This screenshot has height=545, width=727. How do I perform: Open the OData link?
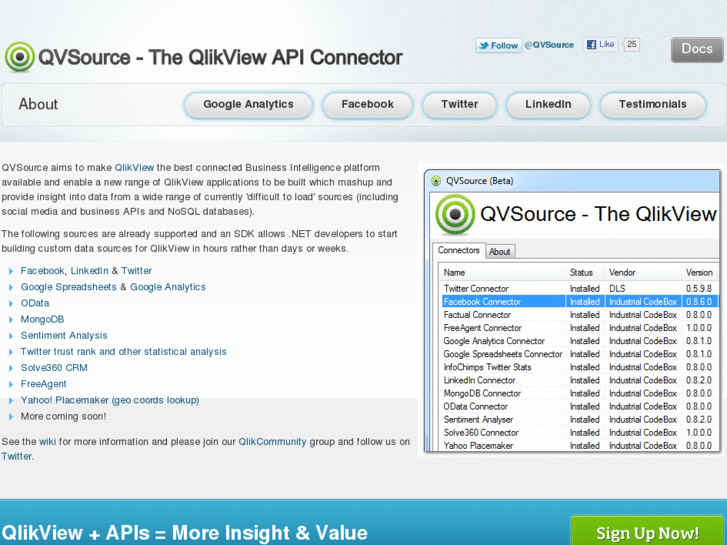click(35, 303)
